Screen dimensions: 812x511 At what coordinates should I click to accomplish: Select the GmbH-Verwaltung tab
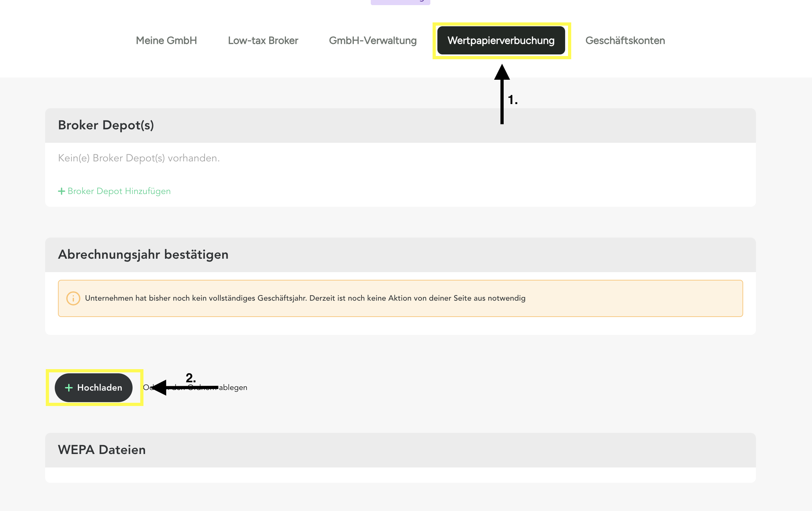(373, 40)
